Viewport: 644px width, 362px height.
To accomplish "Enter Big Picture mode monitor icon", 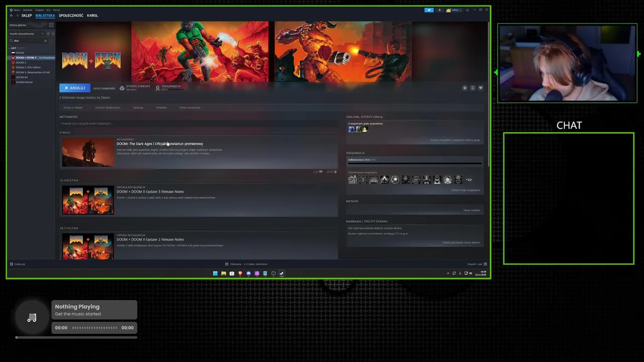I will pos(467,10).
